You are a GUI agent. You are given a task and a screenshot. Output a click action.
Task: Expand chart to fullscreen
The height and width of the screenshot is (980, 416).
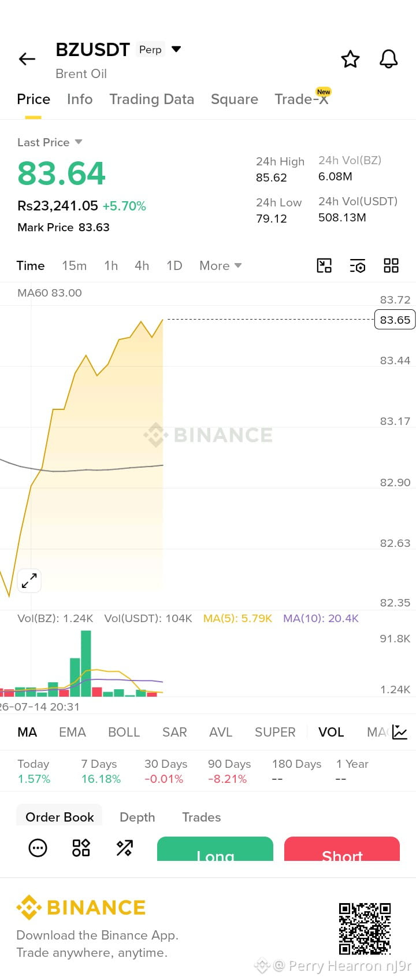(29, 580)
